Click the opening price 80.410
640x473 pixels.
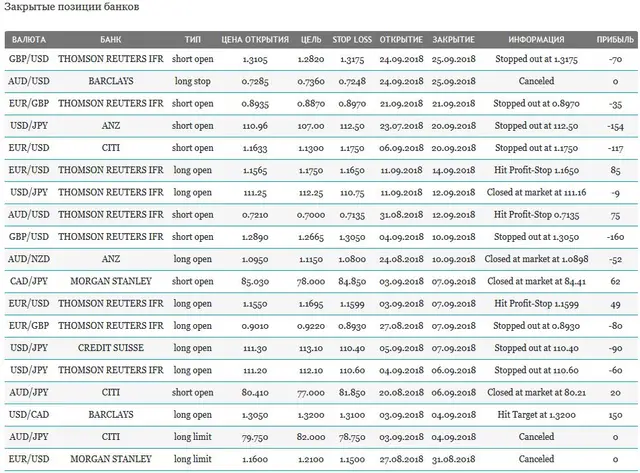(255, 393)
